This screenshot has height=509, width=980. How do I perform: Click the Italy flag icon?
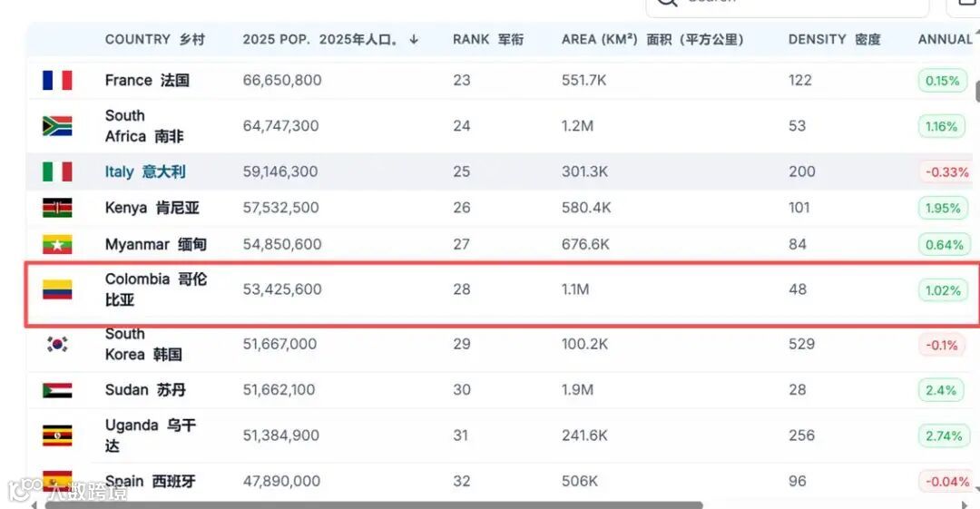point(57,171)
